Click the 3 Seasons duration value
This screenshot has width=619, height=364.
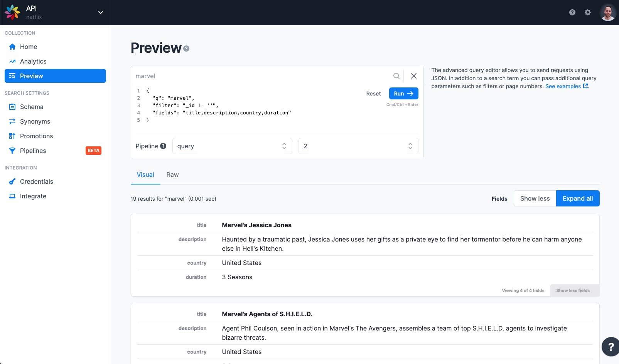point(237,277)
